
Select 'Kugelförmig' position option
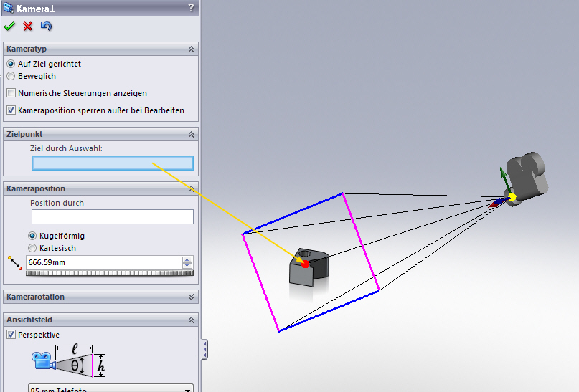(x=32, y=236)
